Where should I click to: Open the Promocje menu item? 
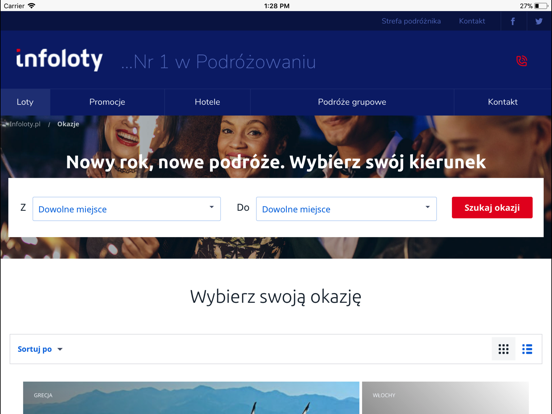tap(107, 102)
